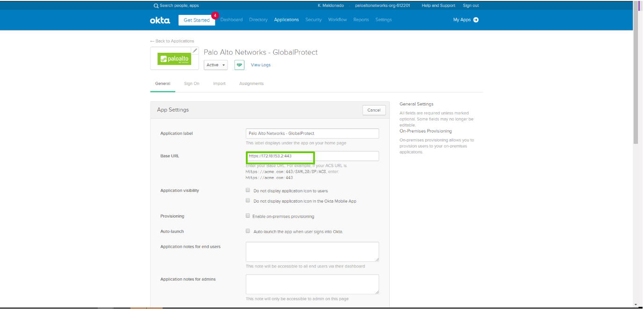644x310 pixels.
Task: Click the On-Premises Provisioning sidebar heading
Action: pyautogui.click(x=426, y=131)
